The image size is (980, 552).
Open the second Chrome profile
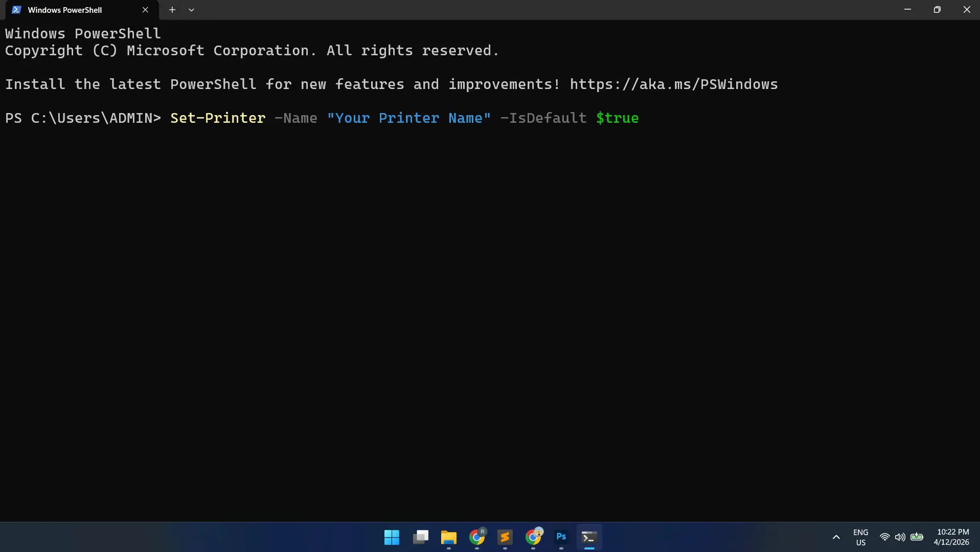pyautogui.click(x=533, y=538)
